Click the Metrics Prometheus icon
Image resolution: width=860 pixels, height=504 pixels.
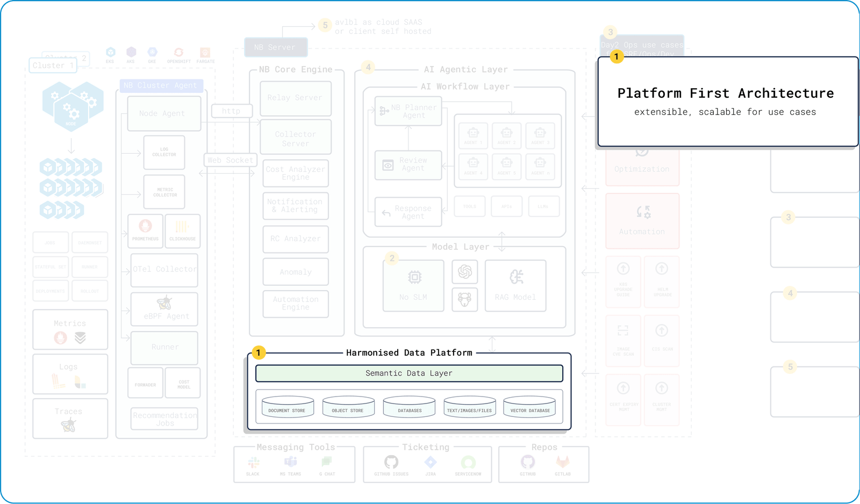[x=60, y=337]
